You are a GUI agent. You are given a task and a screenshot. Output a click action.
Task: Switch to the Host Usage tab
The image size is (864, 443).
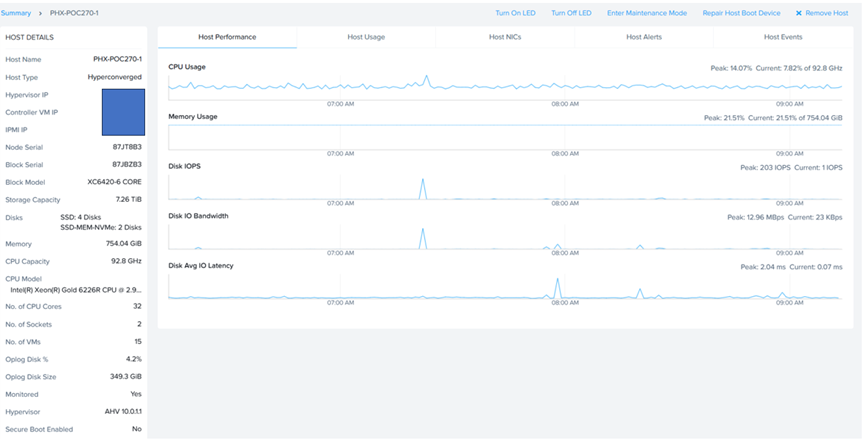(x=366, y=37)
